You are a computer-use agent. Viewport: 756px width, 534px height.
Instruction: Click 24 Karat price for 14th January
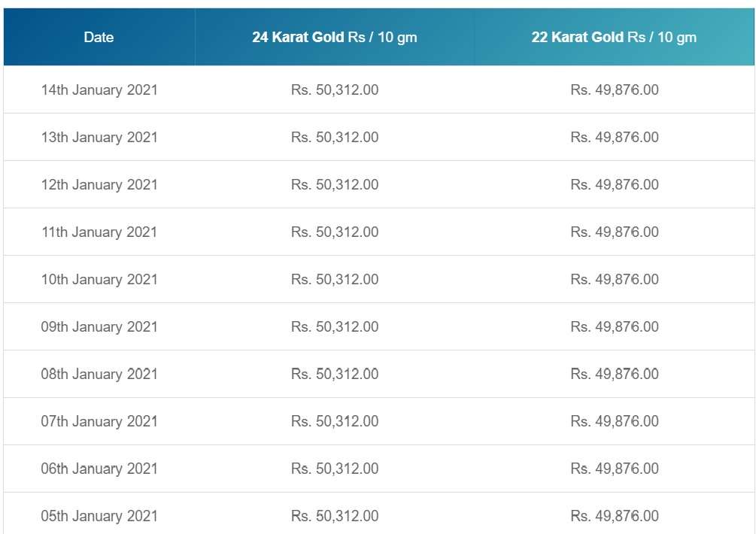335,90
